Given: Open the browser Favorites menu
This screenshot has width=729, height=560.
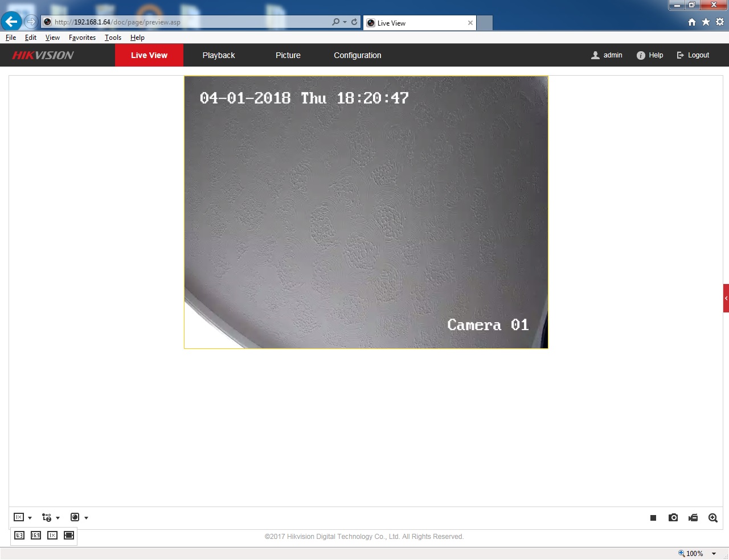Looking at the screenshot, I should click(x=82, y=38).
